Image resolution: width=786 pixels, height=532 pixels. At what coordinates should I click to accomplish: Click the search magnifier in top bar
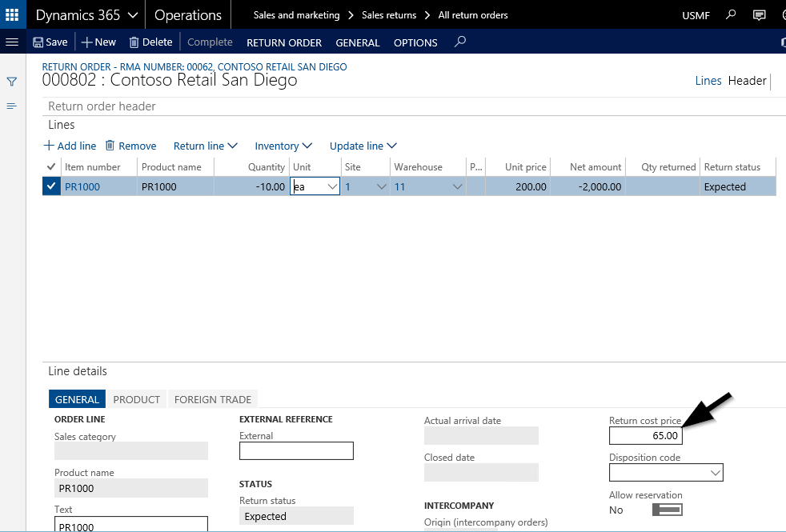731,15
